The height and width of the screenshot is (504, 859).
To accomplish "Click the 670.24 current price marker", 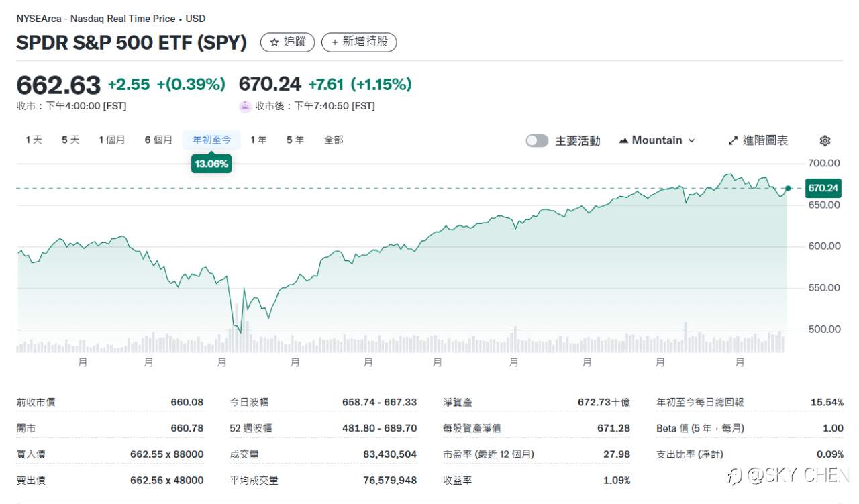I will (x=822, y=188).
